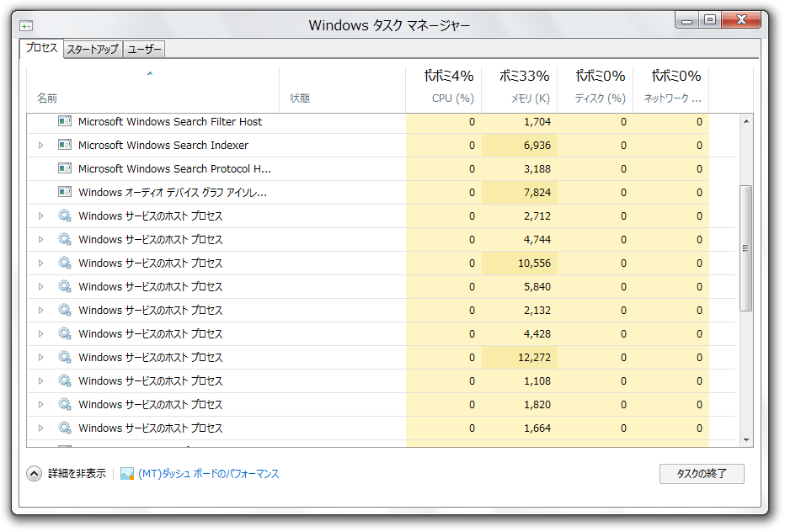The width and height of the screenshot is (785, 532).
Task: Expand the service host row using 1,664 K
Action: click(40, 428)
